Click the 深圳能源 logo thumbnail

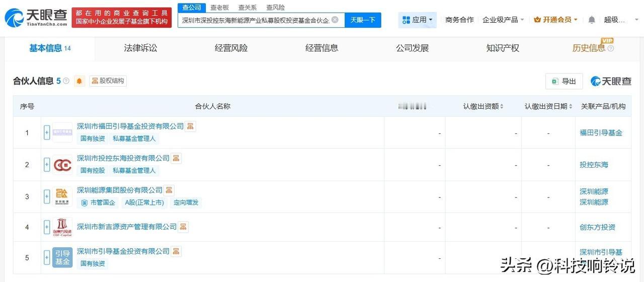62,196
